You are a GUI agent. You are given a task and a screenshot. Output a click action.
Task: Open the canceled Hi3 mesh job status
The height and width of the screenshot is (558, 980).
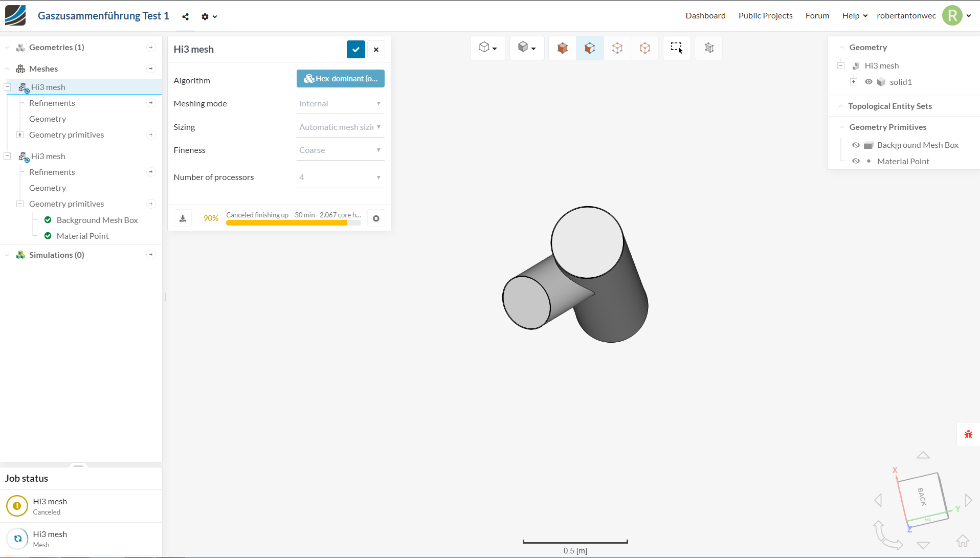81,506
